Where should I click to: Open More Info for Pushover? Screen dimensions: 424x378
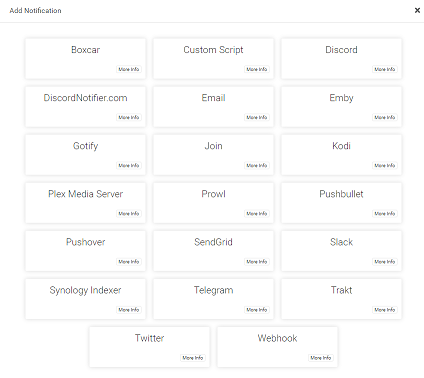(129, 261)
